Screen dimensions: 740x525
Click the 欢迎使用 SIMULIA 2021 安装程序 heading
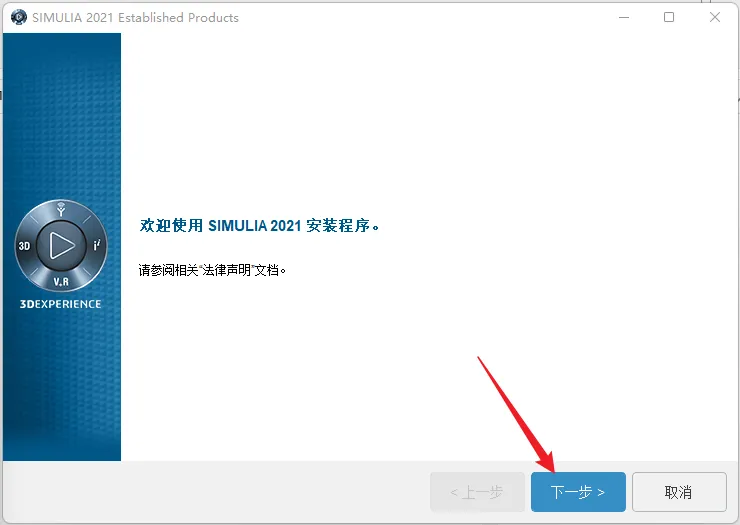click(x=259, y=226)
